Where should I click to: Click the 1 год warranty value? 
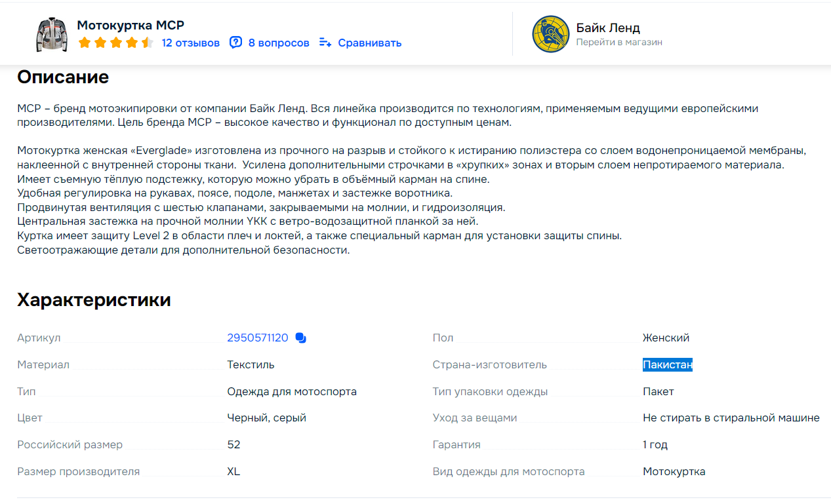click(x=655, y=445)
